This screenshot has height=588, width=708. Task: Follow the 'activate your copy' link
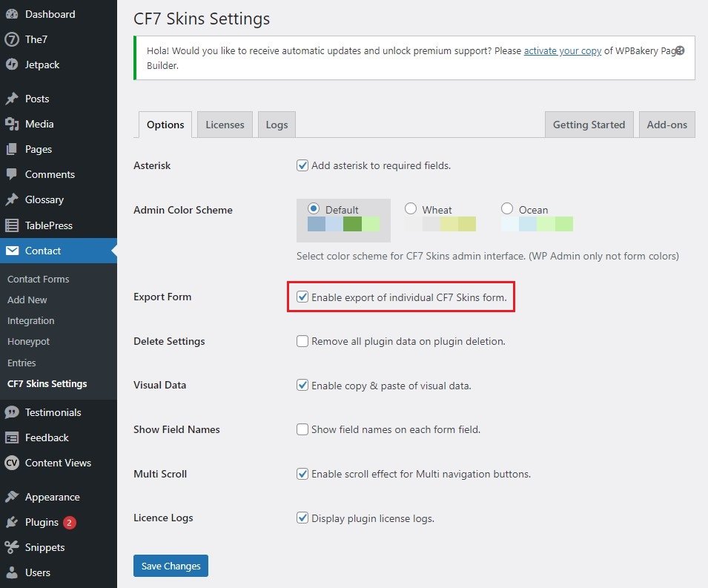[562, 51]
